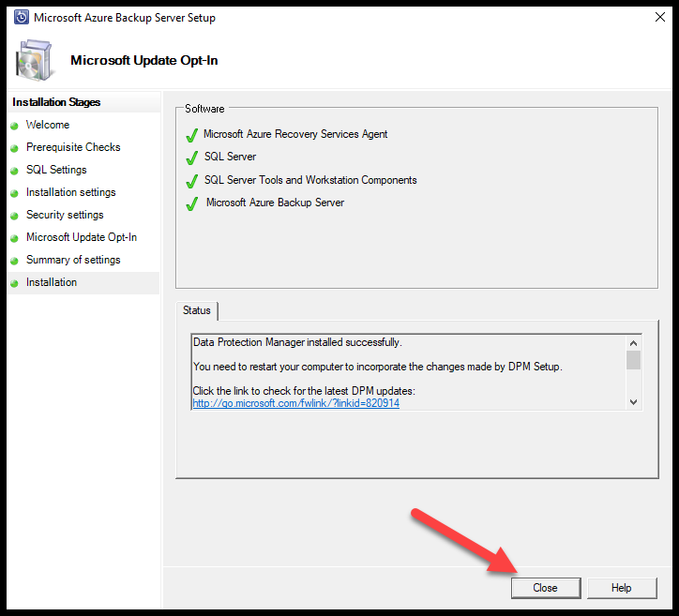Click the SQL Server software entry text
The height and width of the screenshot is (616, 679).
[230, 157]
